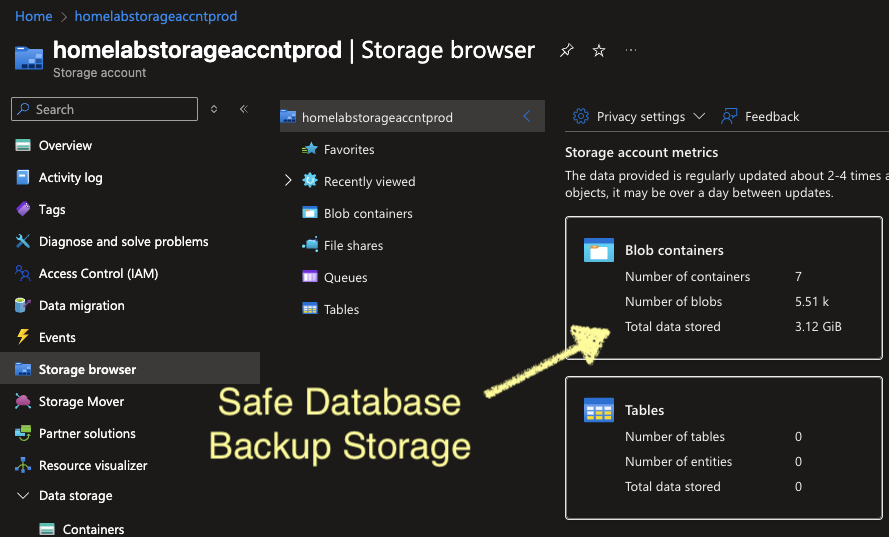Open Queues in the tree

coord(345,277)
